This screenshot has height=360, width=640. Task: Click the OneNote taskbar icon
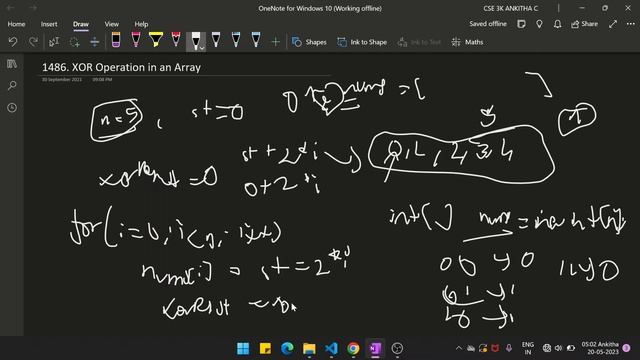375,348
